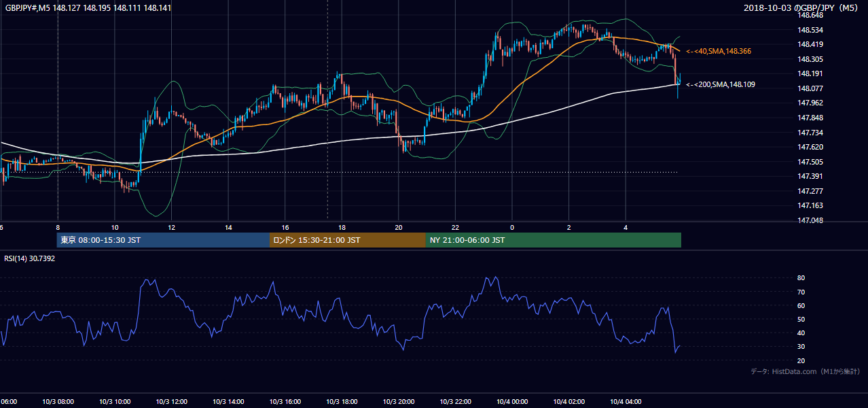Screen dimensions: 868x408
Task: Click the 10/4 02:00 bottom date label
Action: [569, 402]
